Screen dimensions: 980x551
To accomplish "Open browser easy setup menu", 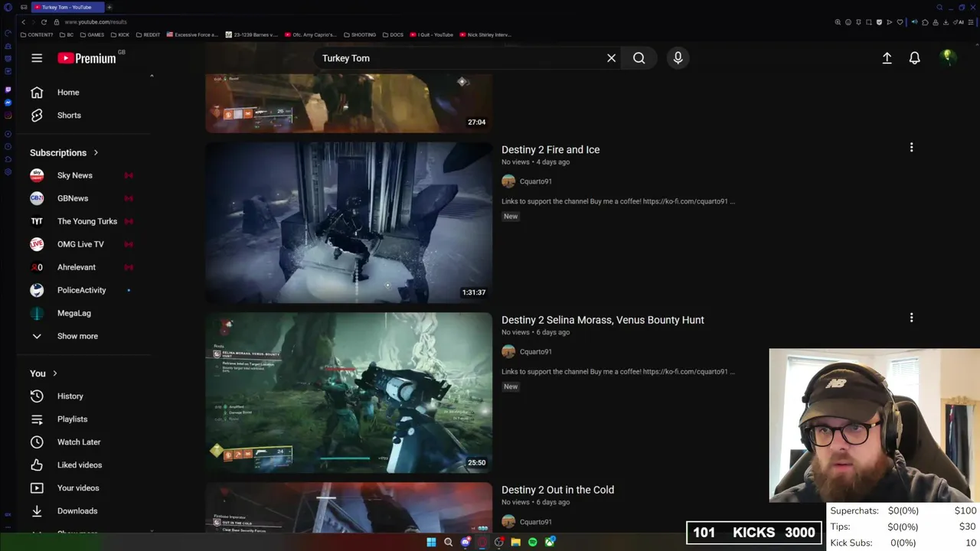I will click(x=971, y=22).
